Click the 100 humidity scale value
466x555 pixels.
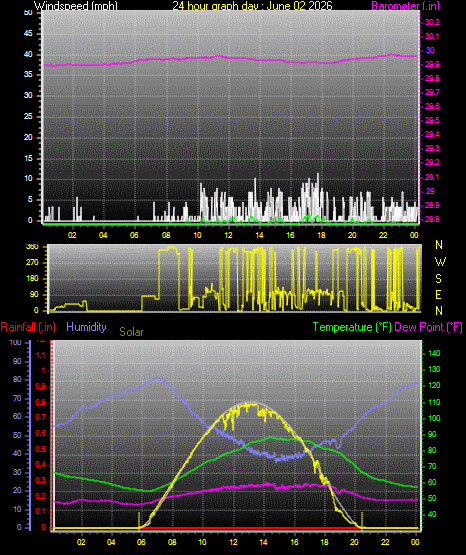coord(16,342)
